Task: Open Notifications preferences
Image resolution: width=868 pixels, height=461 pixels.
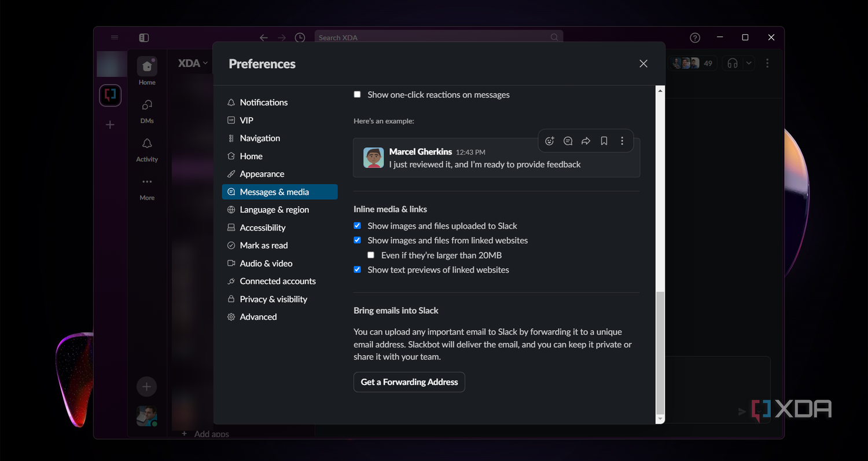Action: pyautogui.click(x=279, y=103)
